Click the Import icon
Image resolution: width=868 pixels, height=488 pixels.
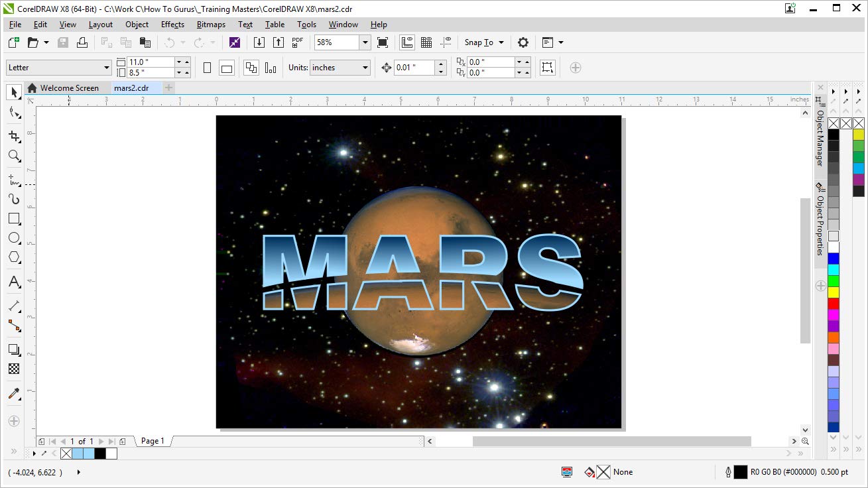click(x=260, y=42)
